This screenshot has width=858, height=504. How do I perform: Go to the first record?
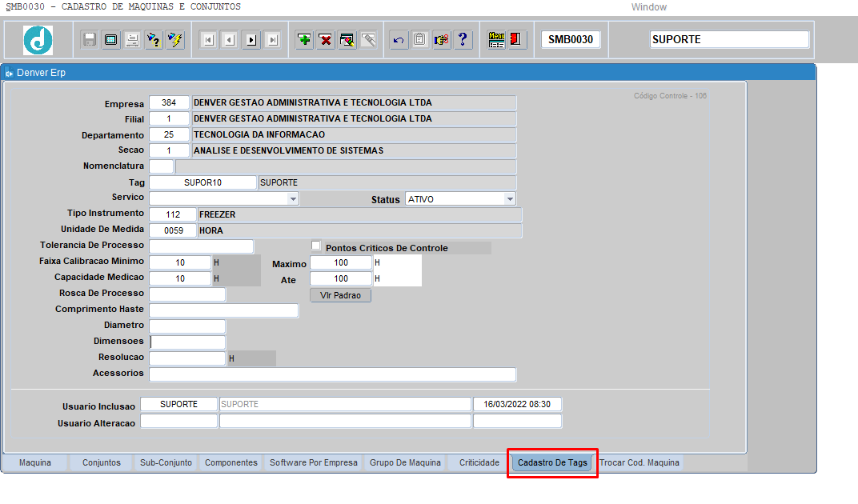point(208,40)
